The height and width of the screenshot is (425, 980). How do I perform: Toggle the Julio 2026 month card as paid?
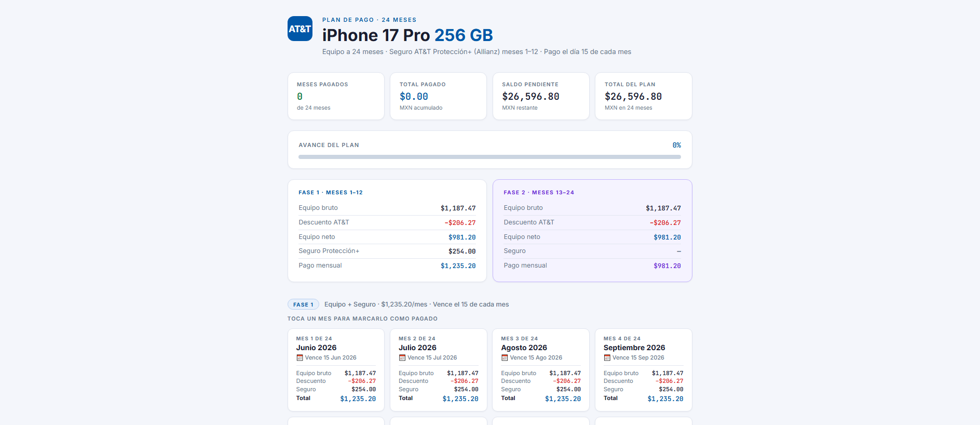439,370
